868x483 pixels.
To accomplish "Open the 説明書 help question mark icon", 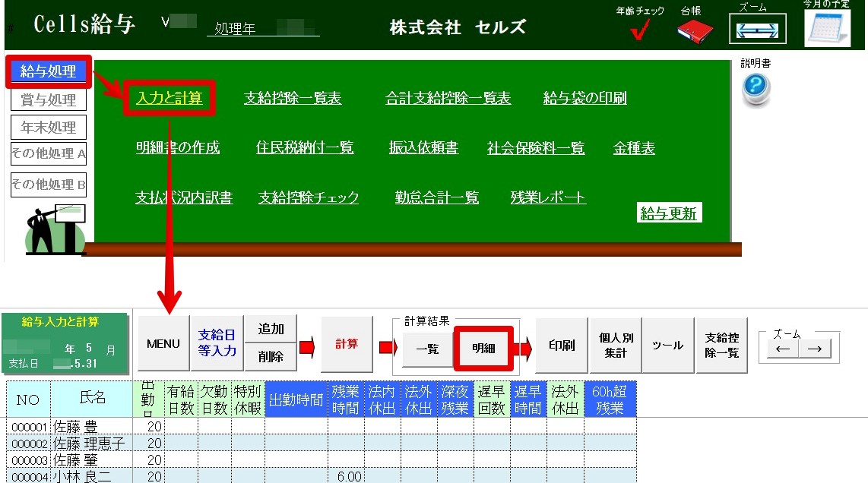I will coord(756,89).
